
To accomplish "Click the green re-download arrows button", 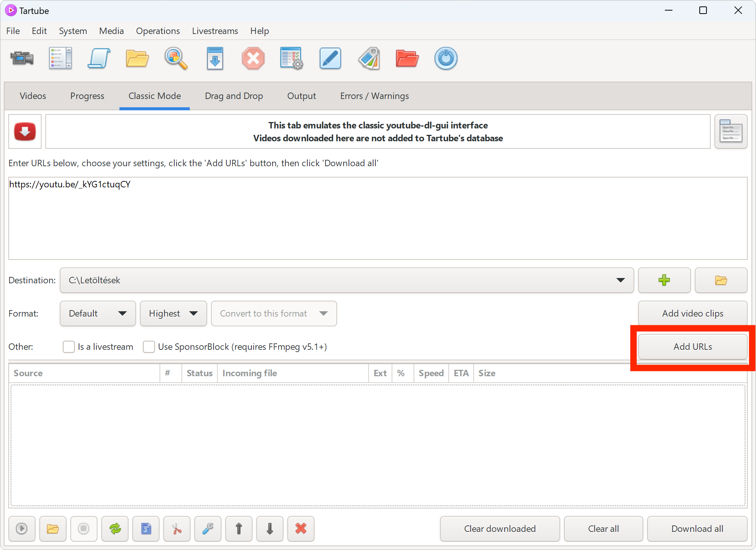I will tap(115, 528).
